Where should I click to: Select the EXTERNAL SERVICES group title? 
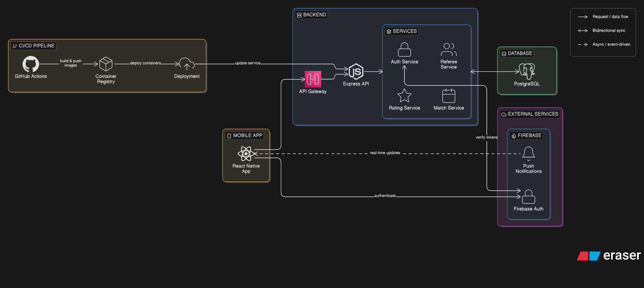coord(533,114)
